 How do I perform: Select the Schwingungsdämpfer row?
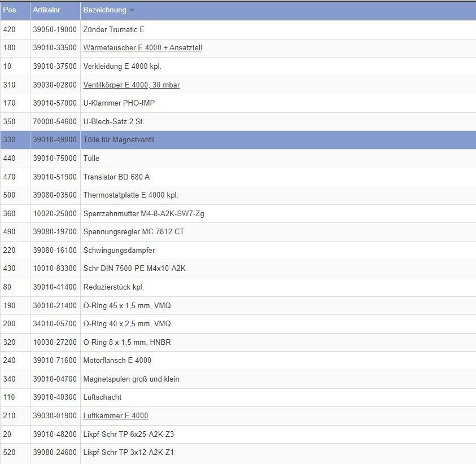pyautogui.click(x=119, y=250)
